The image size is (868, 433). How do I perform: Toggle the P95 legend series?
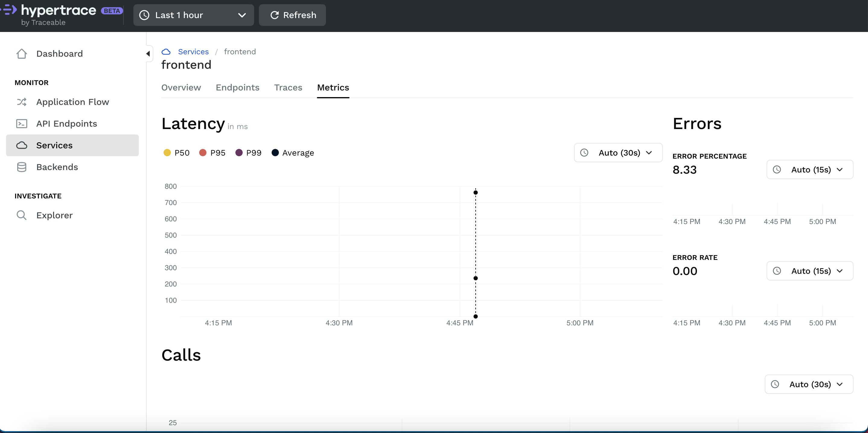tap(212, 153)
